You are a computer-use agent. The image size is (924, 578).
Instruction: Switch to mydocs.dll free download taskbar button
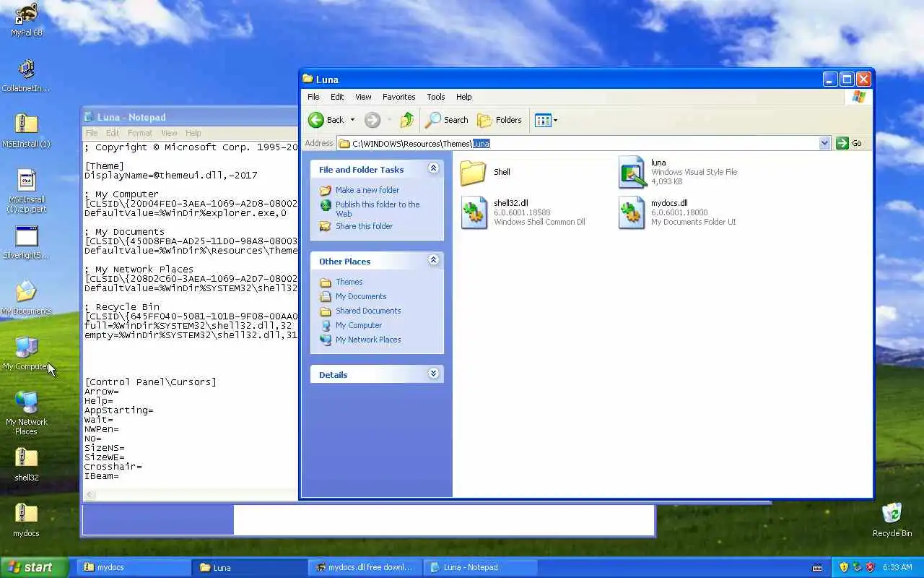[x=365, y=567]
